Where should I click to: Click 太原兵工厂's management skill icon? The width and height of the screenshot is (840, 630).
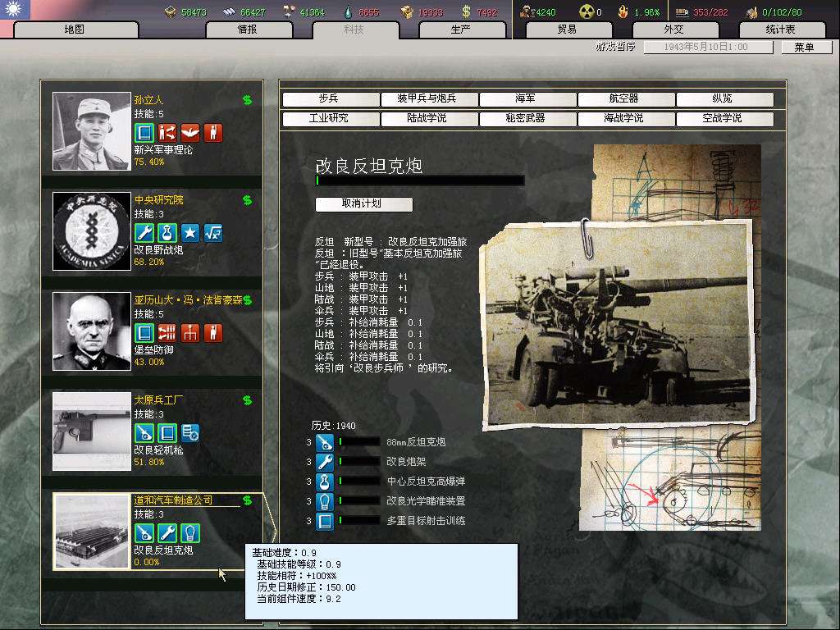190,433
